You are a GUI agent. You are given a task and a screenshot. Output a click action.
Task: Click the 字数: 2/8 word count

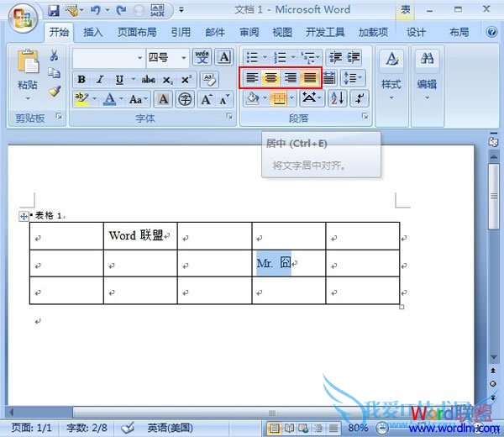tap(87, 428)
